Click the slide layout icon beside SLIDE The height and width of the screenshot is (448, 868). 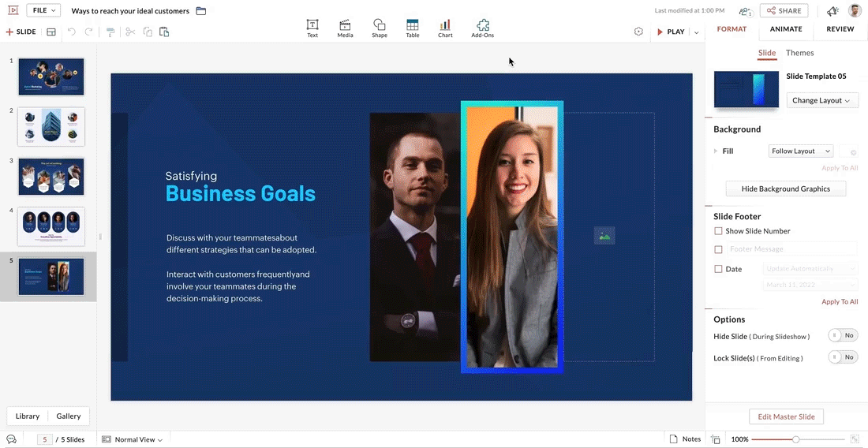point(51,32)
